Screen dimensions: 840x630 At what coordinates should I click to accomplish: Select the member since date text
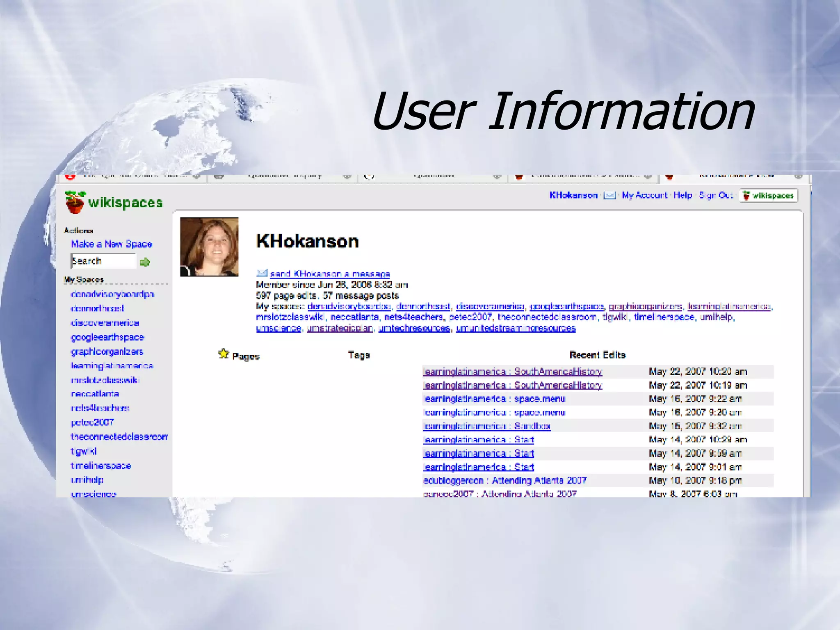(x=332, y=284)
